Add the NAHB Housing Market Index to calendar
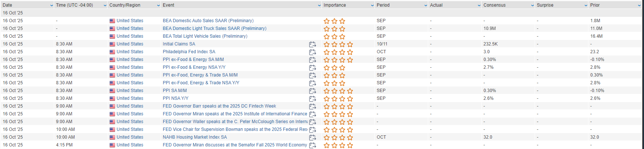Image resolution: width=644 pixels, height=149 pixels. pos(313,138)
